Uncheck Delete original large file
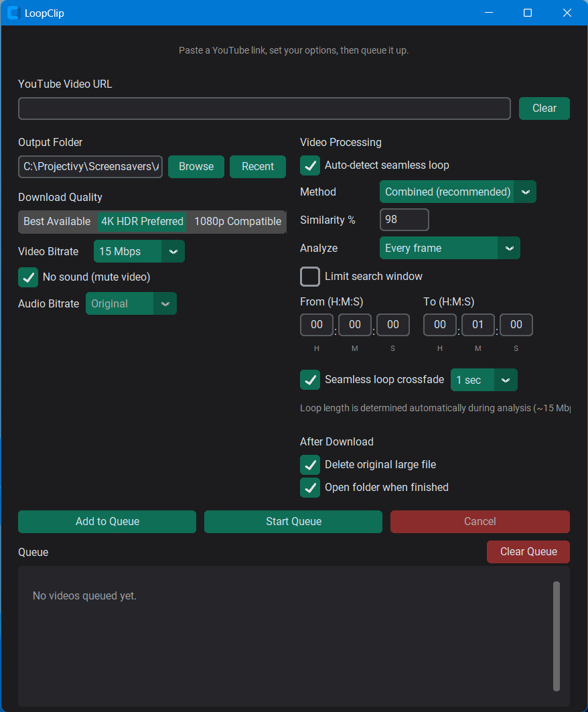Screen dimensions: 588x712 [310, 465]
